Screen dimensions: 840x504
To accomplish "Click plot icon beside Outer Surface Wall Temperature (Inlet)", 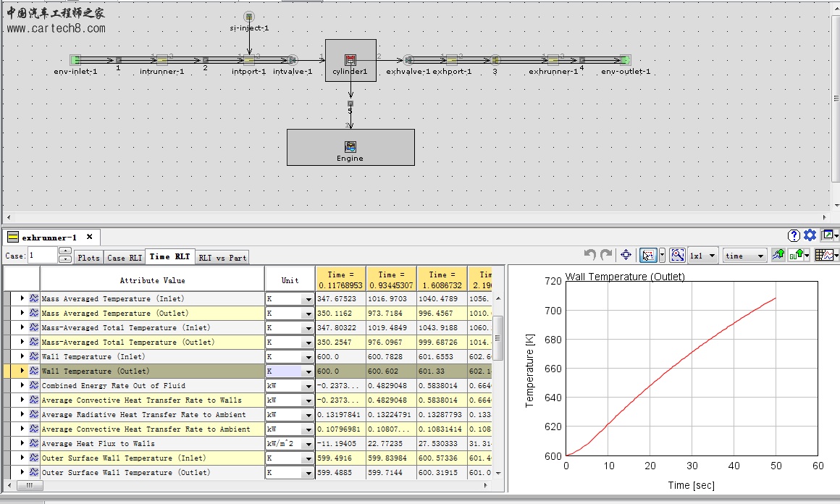I will tap(34, 458).
